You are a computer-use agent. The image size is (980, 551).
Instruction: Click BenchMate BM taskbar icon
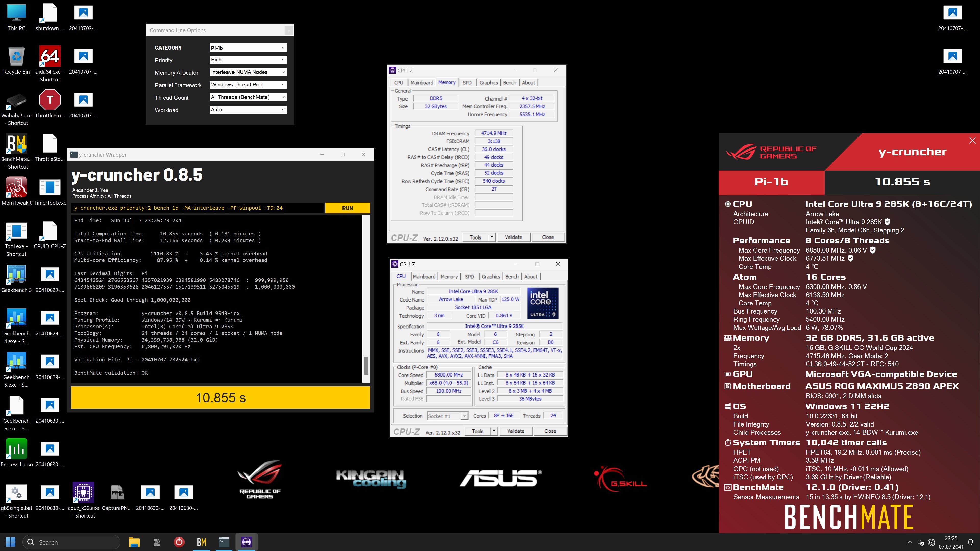201,542
